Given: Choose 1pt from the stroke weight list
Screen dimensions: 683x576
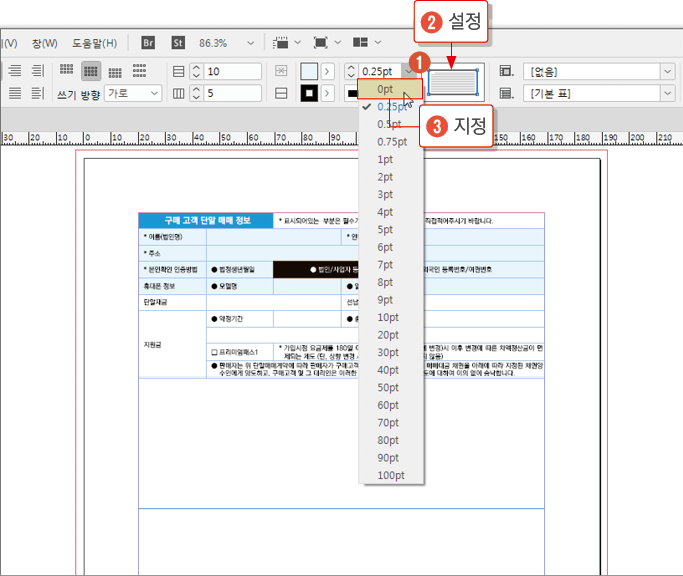Looking at the screenshot, I should coord(391,159).
